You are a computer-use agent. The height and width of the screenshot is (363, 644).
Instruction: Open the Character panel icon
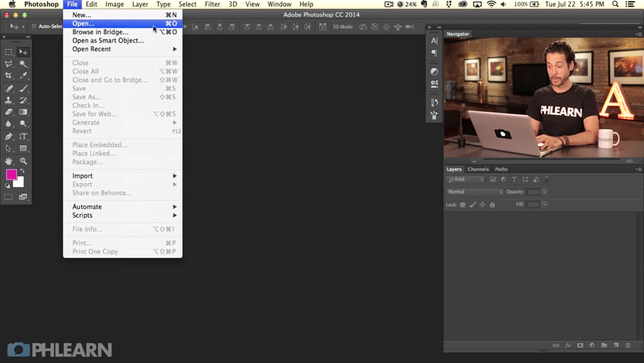(x=434, y=41)
